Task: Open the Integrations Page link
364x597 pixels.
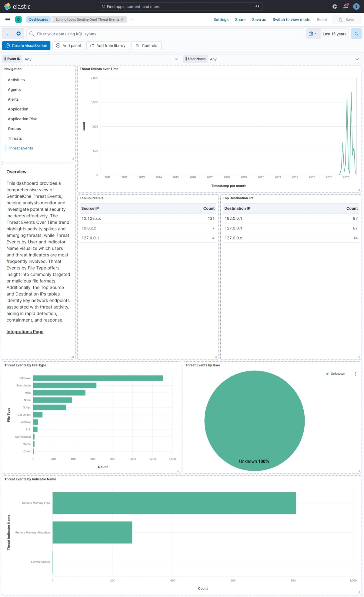Action: click(x=25, y=332)
